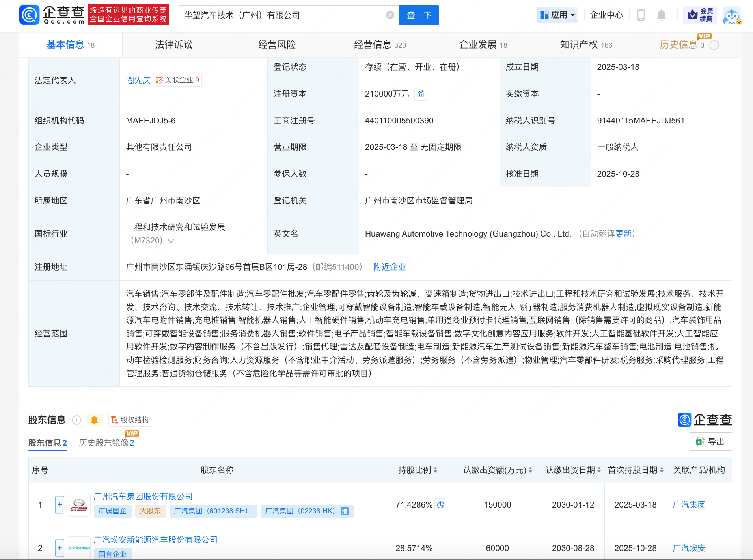
Task: Click the mobile app icon in top bar
Action: (x=641, y=15)
